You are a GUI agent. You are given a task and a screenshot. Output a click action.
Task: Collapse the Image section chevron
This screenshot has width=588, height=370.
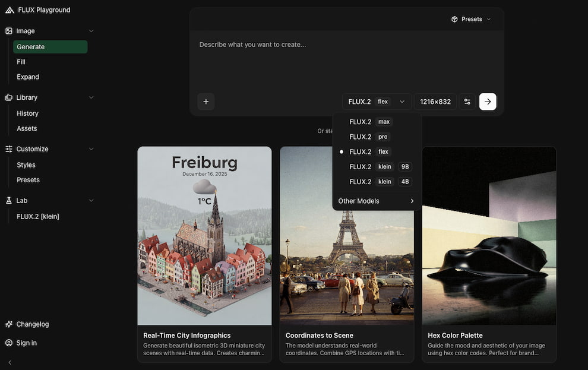pyautogui.click(x=91, y=31)
